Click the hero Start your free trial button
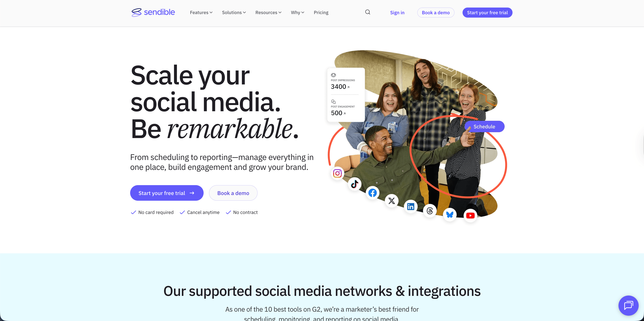This screenshot has height=321, width=644. click(167, 193)
